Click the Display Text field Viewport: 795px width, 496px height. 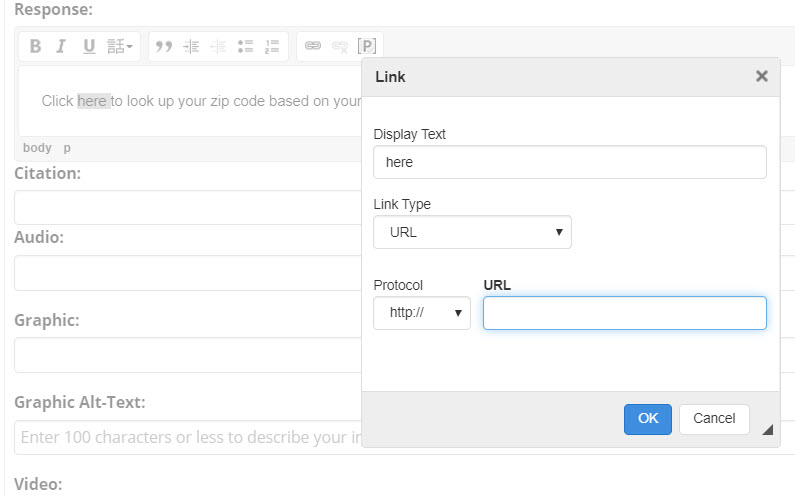(569, 162)
